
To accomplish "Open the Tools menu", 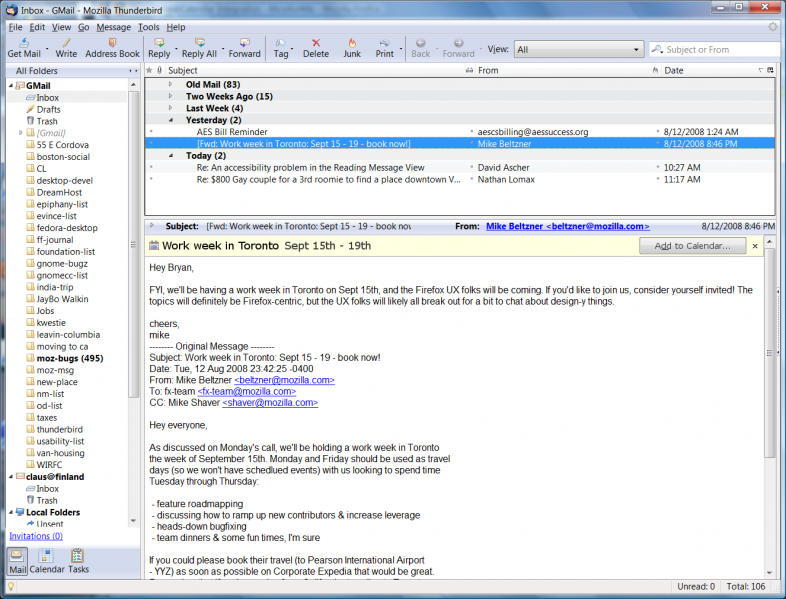I will coord(148,27).
